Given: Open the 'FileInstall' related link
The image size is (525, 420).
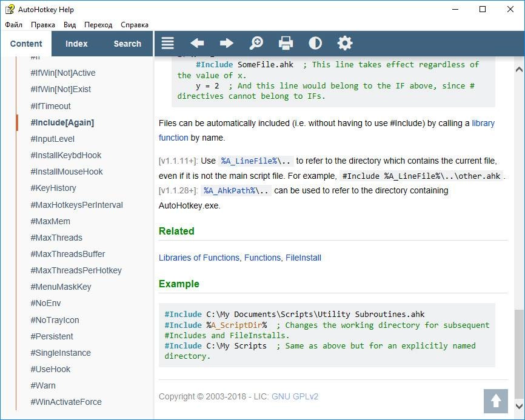Looking at the screenshot, I should tap(303, 258).
